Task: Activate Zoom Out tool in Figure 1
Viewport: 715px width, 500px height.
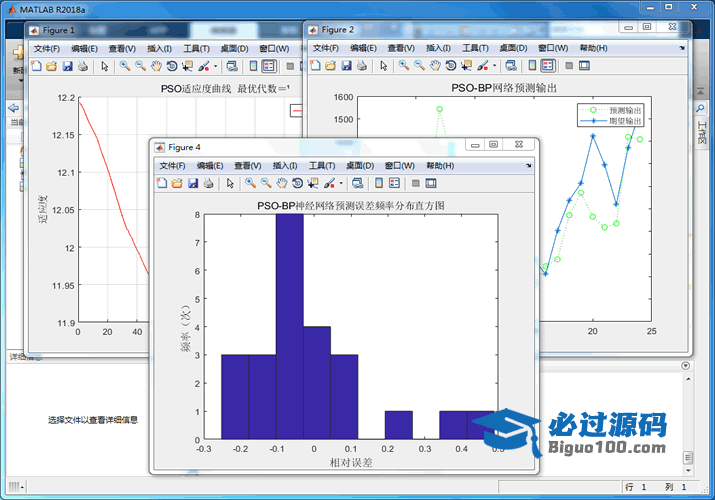Action: coord(140,67)
